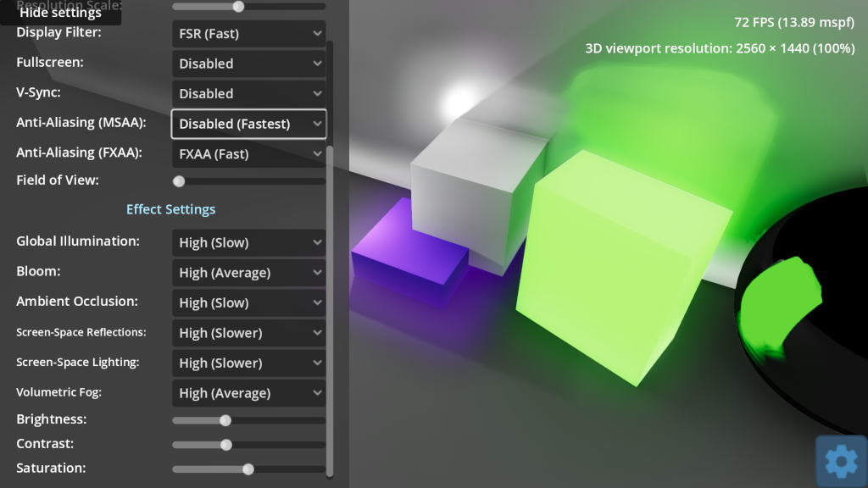Open the Display Filter dropdown
Image resolution: width=868 pixels, height=488 pixels.
pos(248,33)
